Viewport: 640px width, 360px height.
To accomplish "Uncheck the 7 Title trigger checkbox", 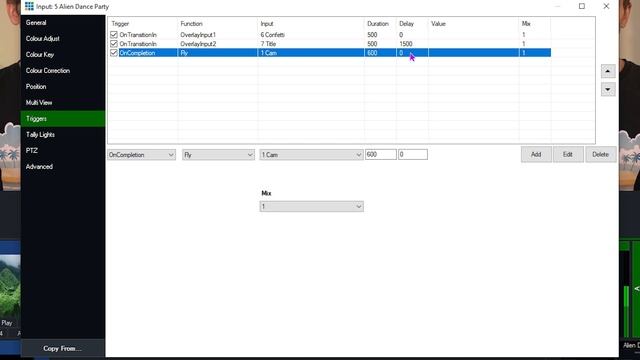I will tap(113, 44).
